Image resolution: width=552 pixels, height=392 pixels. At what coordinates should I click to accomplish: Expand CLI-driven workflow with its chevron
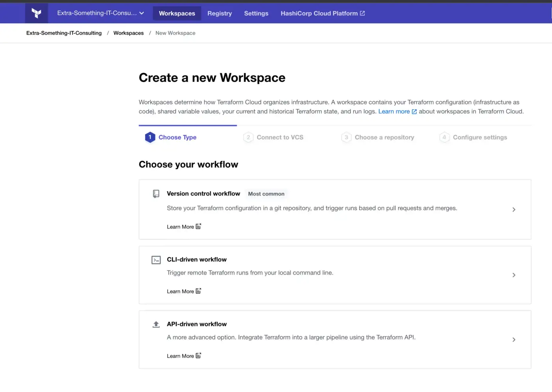coord(514,275)
